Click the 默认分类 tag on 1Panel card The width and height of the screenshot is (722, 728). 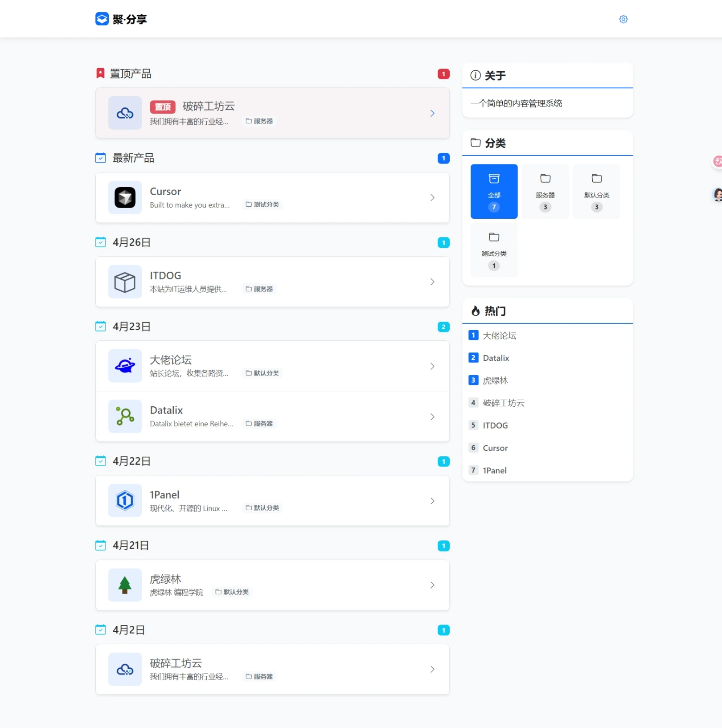point(263,508)
